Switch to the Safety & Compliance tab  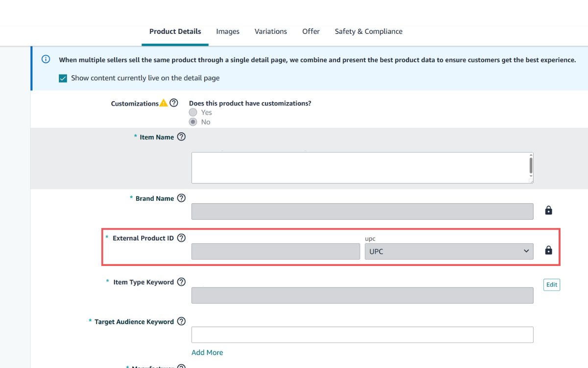coord(368,31)
